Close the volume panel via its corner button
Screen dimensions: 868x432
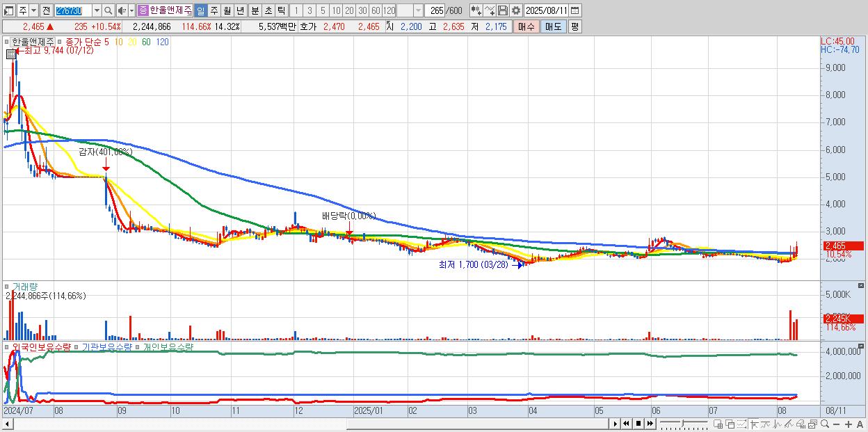click(862, 285)
